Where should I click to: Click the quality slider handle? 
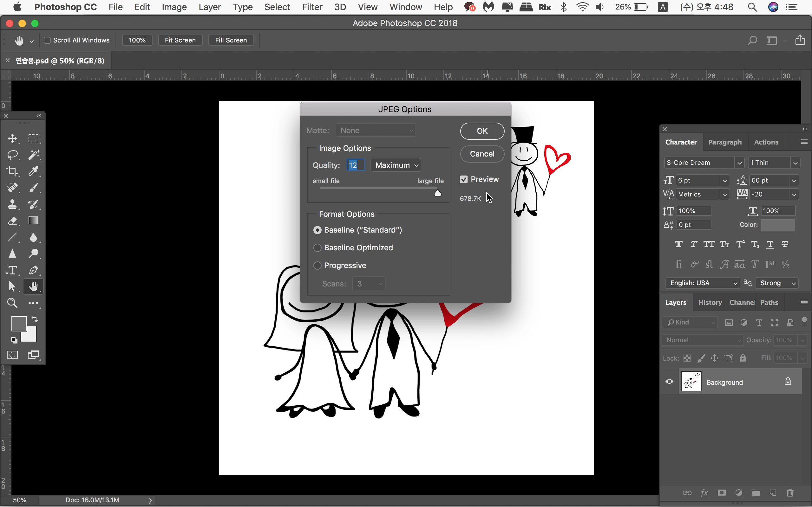coord(437,193)
